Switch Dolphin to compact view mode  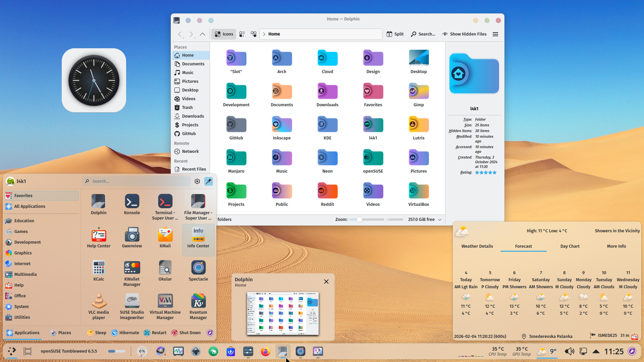(242, 34)
